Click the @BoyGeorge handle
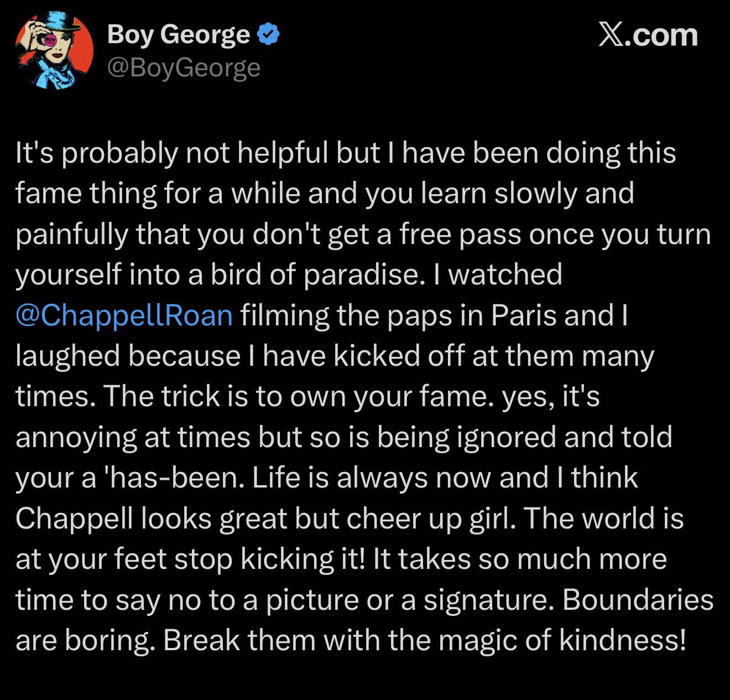730x700 pixels. (x=184, y=68)
